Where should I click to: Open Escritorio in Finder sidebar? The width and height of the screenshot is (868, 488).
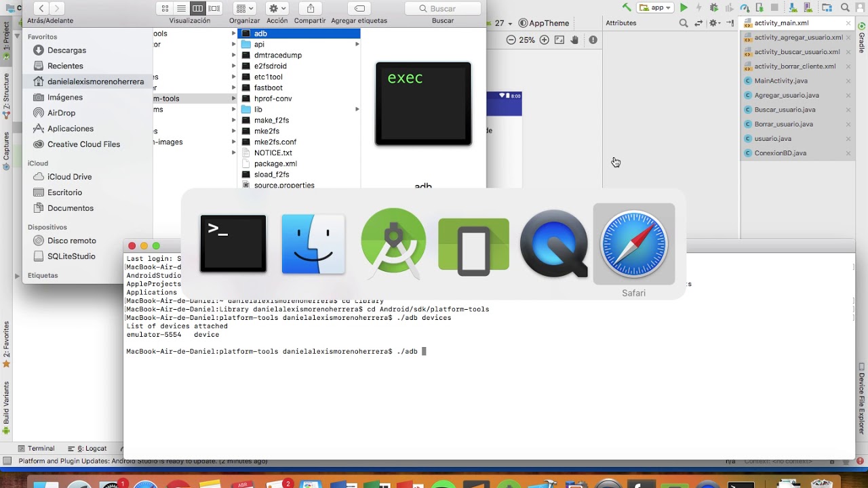pos(64,192)
